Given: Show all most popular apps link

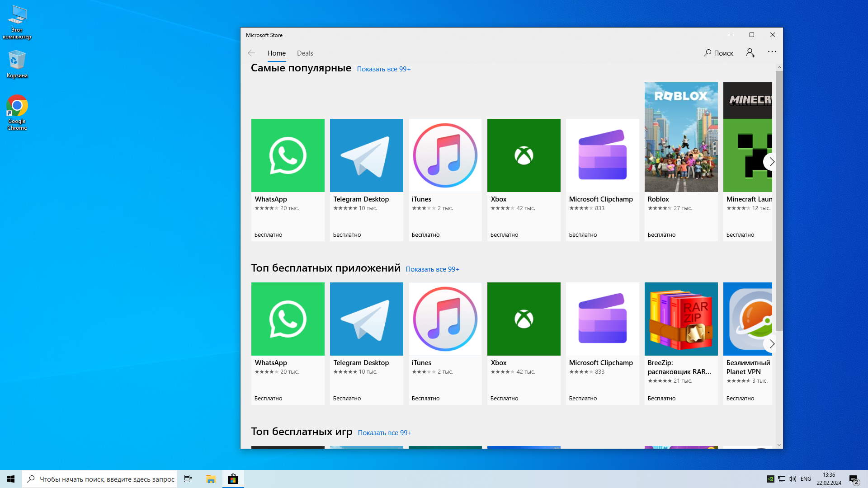Looking at the screenshot, I should 383,69.
